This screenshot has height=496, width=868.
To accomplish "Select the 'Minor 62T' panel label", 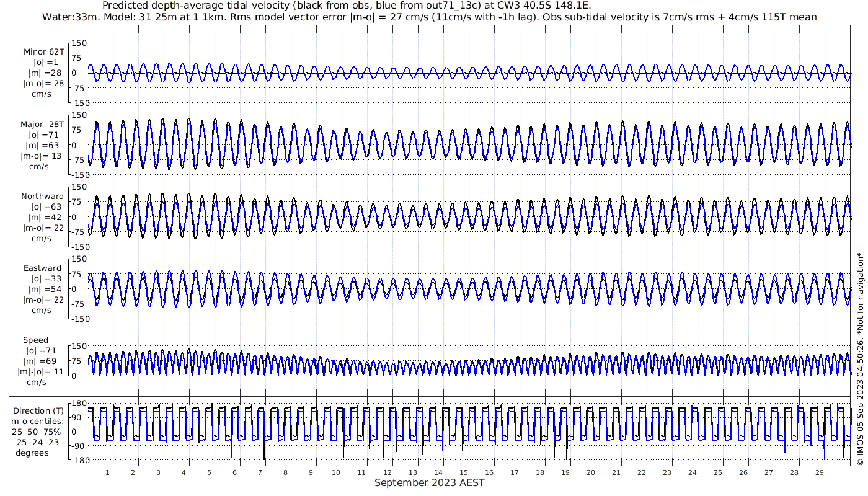I will click(43, 51).
